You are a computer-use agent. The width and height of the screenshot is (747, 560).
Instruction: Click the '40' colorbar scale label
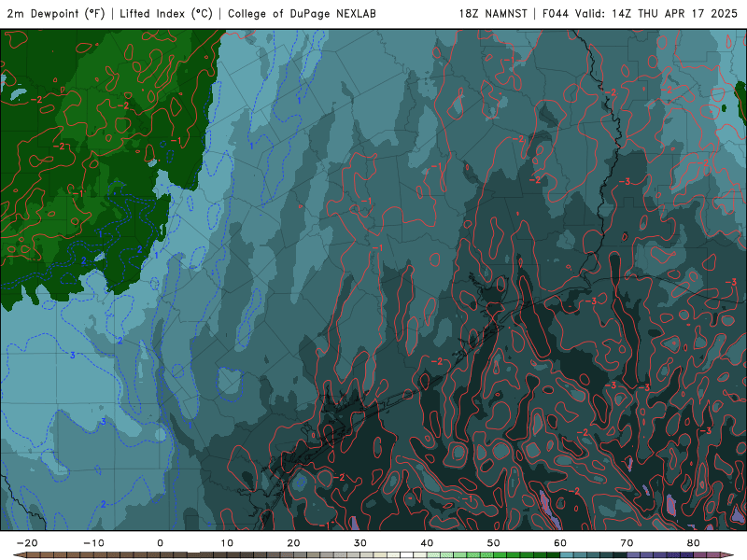pos(427,543)
